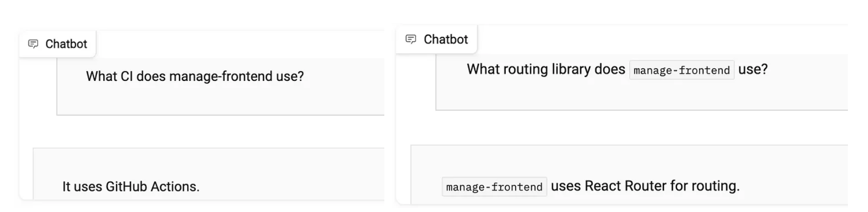Image resolution: width=868 pixels, height=212 pixels.
Task: Click the chat bubble icon in right Chatbot panel
Action: tap(411, 39)
